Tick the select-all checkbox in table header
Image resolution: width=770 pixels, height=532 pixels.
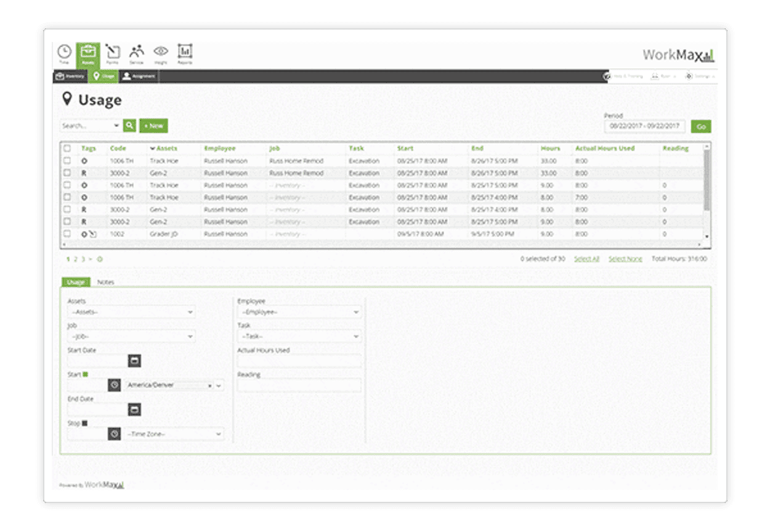coord(67,148)
